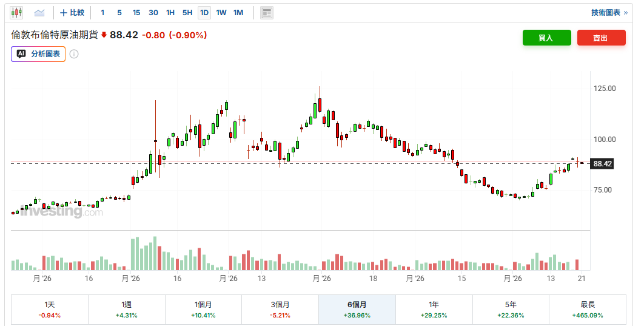Click the tall long-wick red candlestick
Viewport: 644px width, 326px height.
click(x=156, y=140)
